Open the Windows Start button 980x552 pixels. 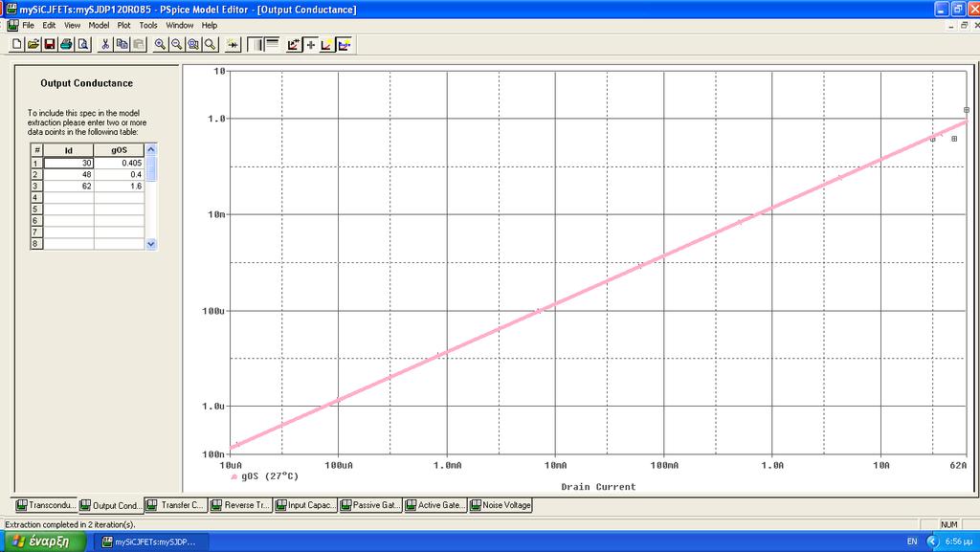point(44,541)
